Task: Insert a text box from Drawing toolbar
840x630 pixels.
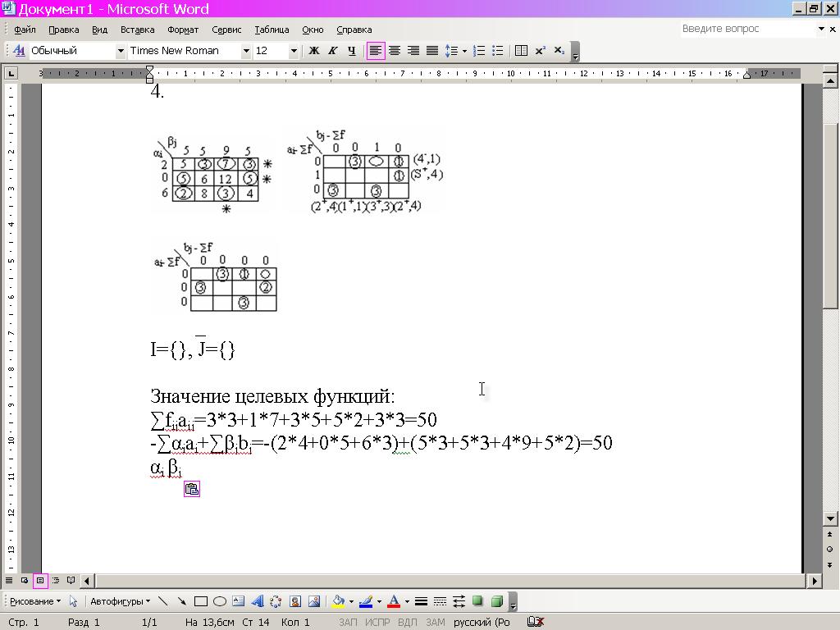Action: pos(238,601)
